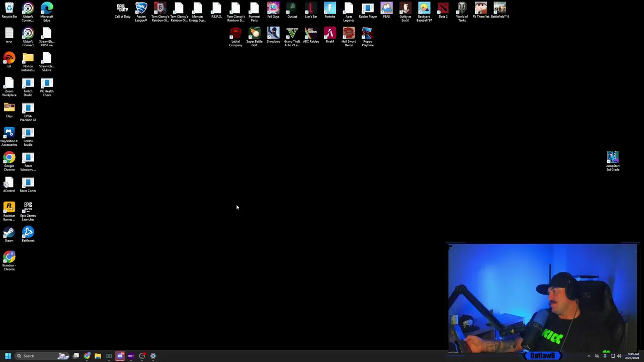Select the Fall Guys game icon
Image resolution: width=644 pixels, height=362 pixels.
pos(273,11)
